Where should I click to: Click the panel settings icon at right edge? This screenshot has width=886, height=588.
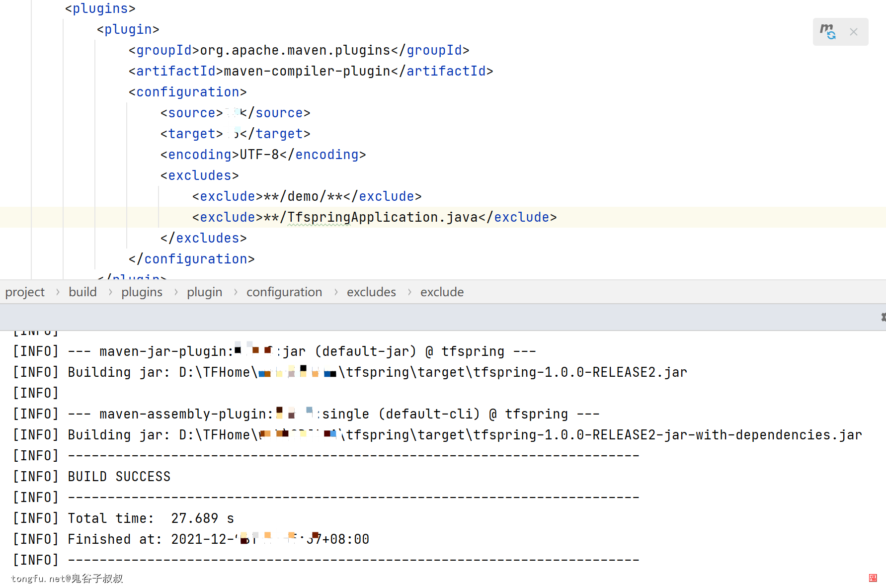[x=883, y=317]
